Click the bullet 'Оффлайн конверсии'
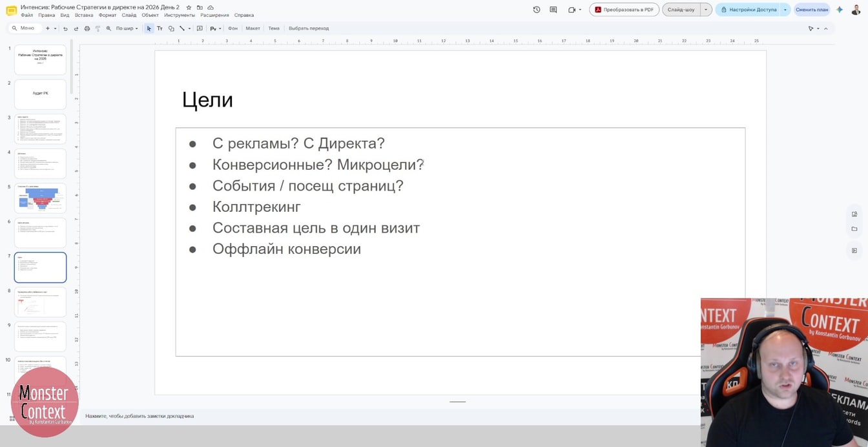The width and height of the screenshot is (868, 447). (287, 249)
